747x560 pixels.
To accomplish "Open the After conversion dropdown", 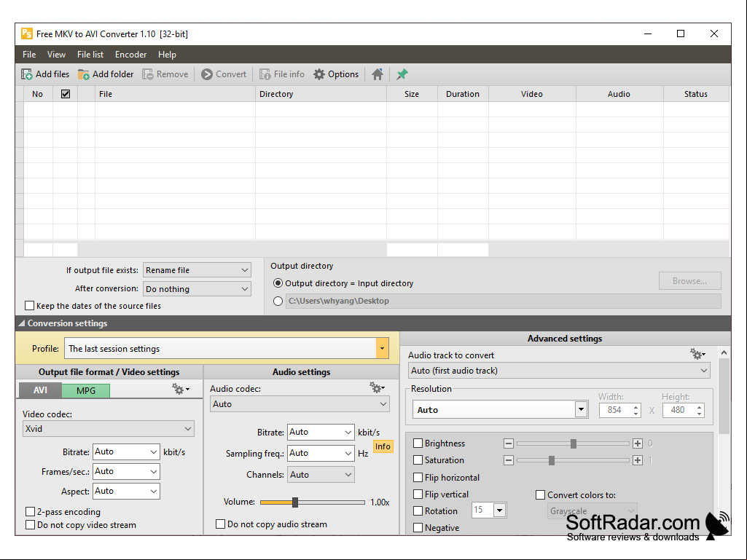I will pos(197,289).
